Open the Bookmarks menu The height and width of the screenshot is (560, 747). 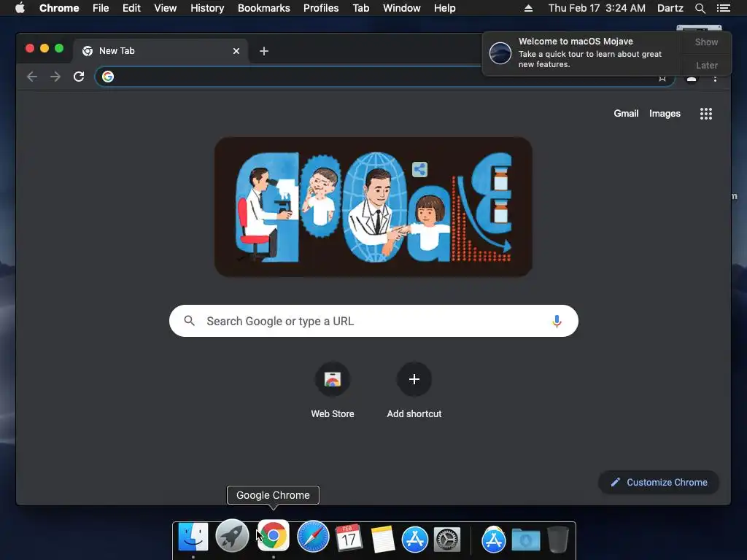264,8
